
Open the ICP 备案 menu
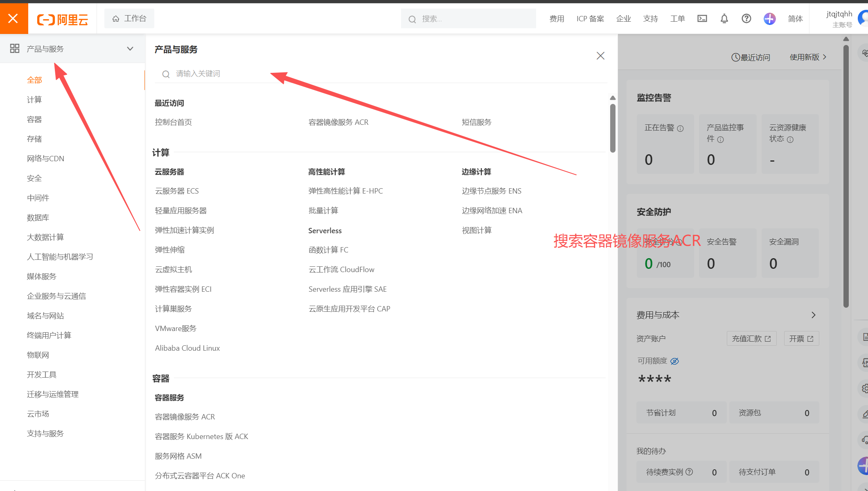[x=590, y=19]
